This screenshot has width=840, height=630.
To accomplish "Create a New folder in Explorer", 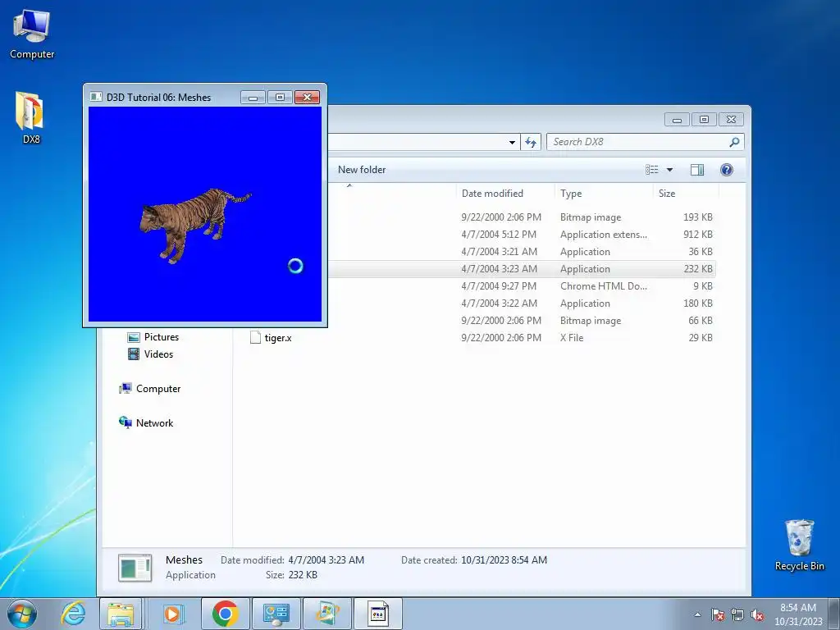I will pyautogui.click(x=362, y=170).
